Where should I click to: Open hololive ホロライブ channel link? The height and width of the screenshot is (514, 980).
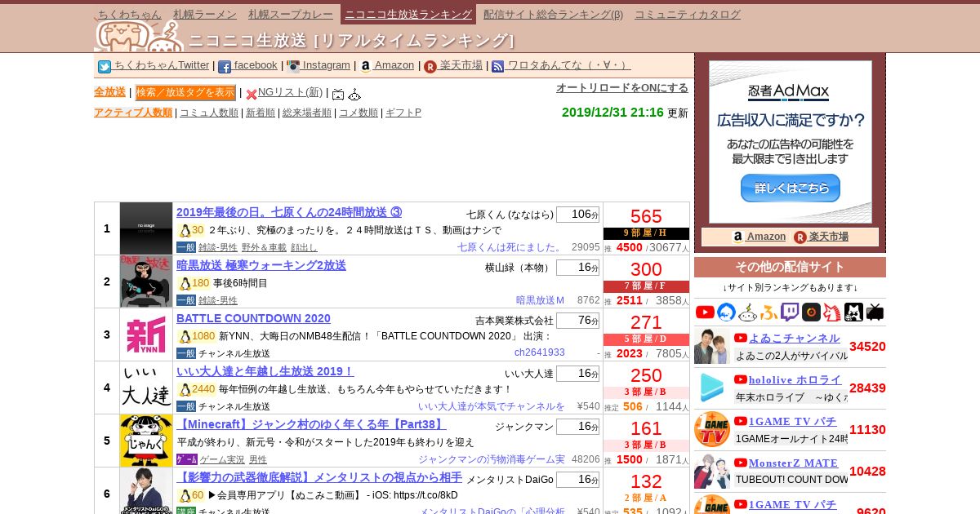click(x=795, y=379)
